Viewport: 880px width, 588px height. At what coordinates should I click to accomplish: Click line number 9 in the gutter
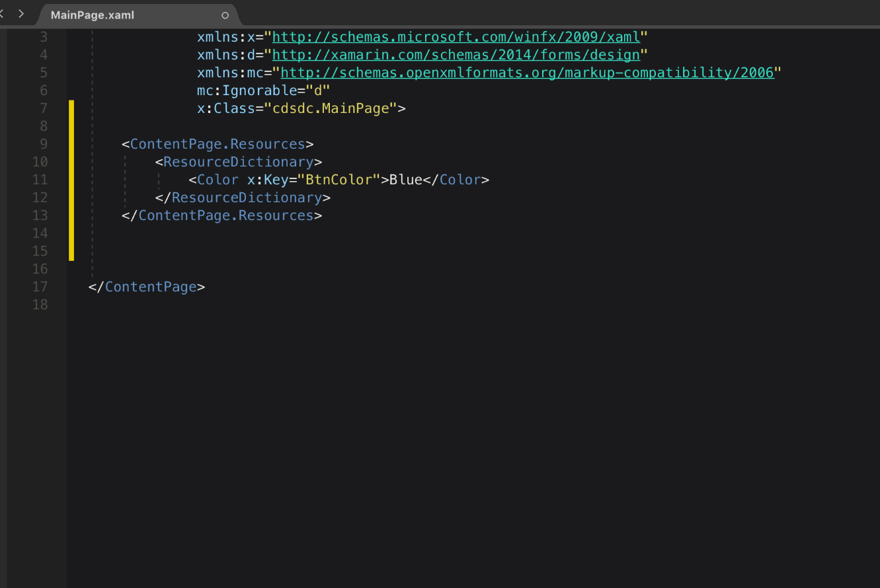point(44,144)
